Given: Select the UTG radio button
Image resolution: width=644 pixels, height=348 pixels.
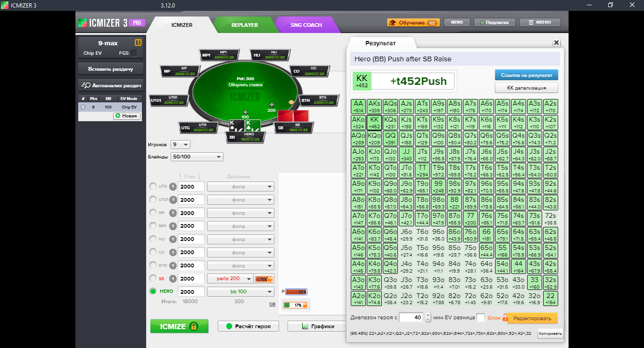Looking at the screenshot, I should pyautogui.click(x=153, y=186).
